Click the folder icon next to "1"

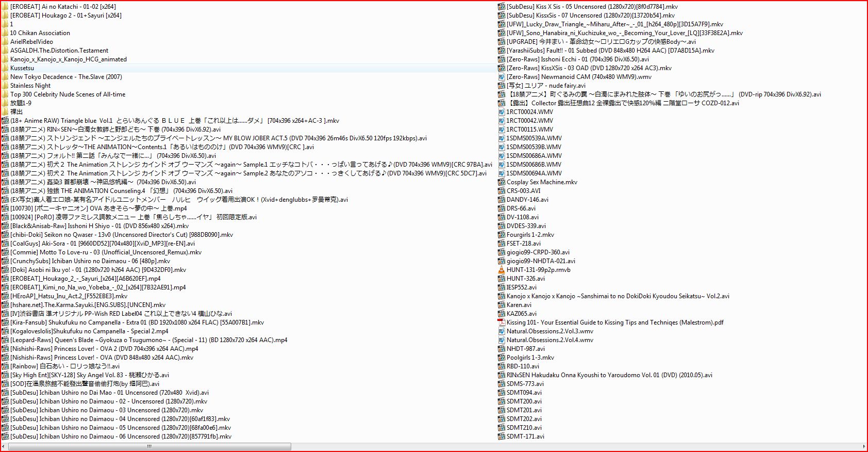[x=5, y=24]
